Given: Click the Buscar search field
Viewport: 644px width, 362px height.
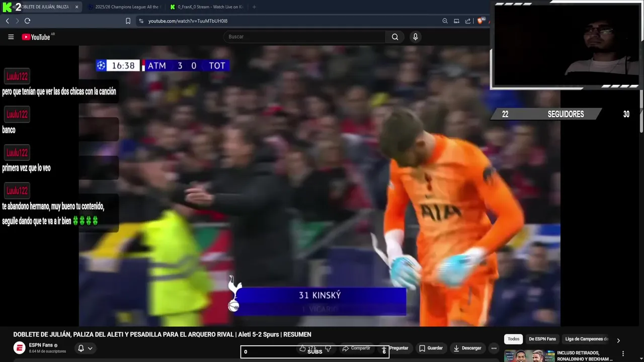Looking at the screenshot, I should click(305, 37).
